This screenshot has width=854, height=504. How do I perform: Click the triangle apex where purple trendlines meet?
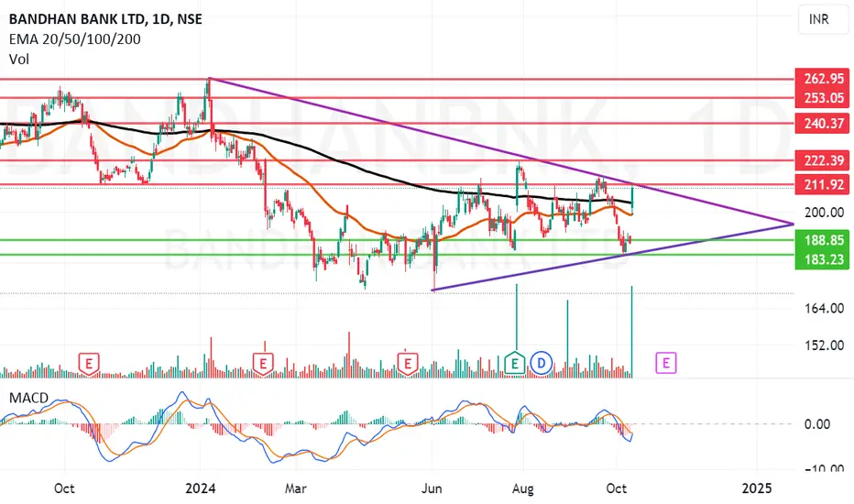pos(793,224)
